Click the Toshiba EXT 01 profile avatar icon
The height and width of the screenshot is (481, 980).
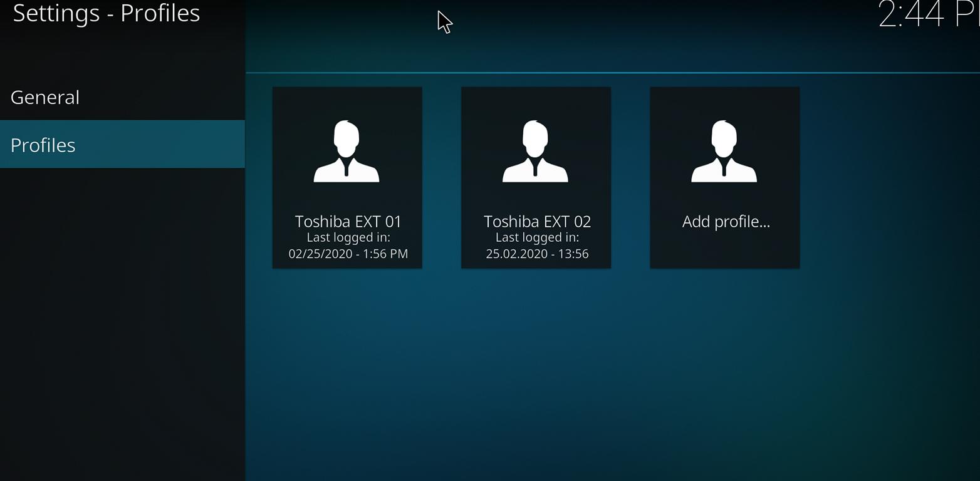347,151
